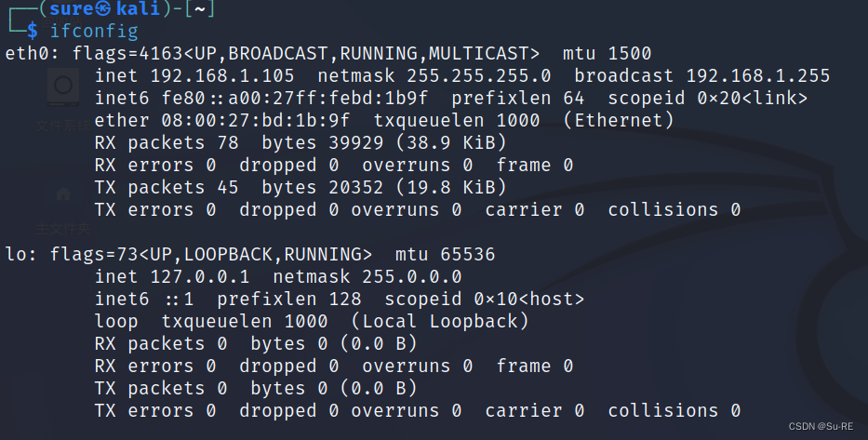Click the tilde directory indicator in the prompt
Viewport: 868px width, 440px height.
(x=200, y=9)
